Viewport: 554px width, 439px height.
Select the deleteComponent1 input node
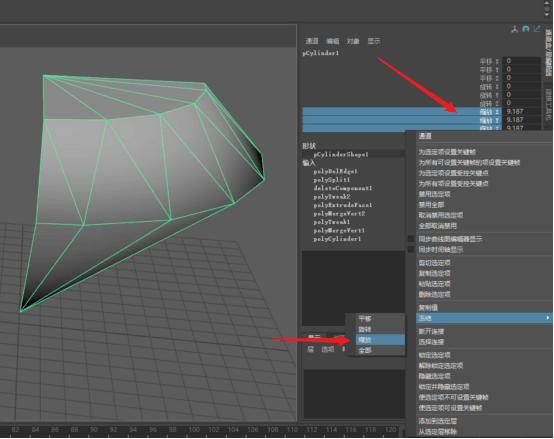343,188
